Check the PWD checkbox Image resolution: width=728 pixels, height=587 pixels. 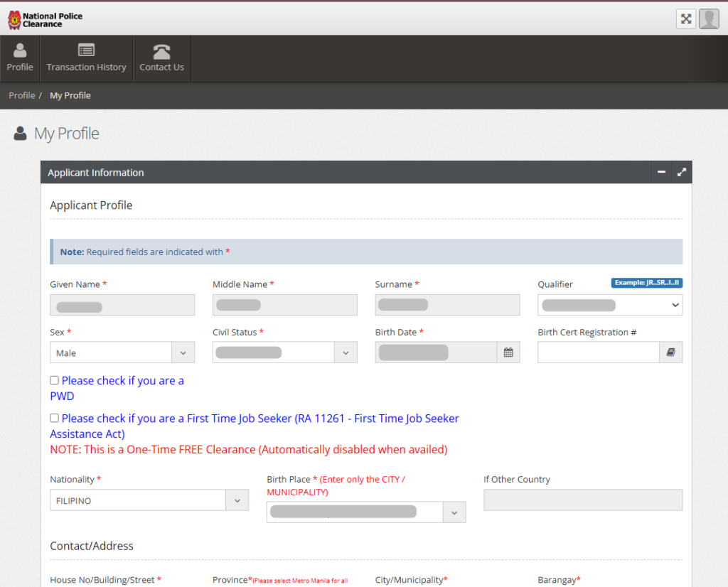tap(54, 380)
